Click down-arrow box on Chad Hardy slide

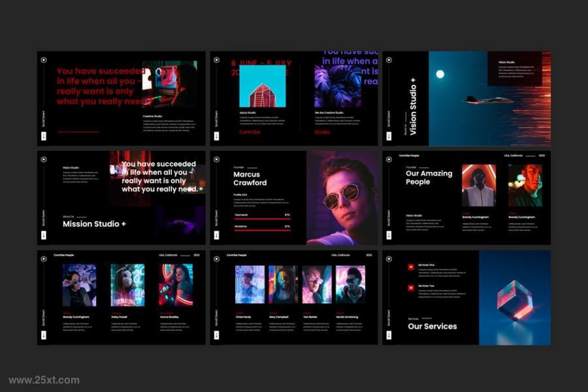point(216,335)
